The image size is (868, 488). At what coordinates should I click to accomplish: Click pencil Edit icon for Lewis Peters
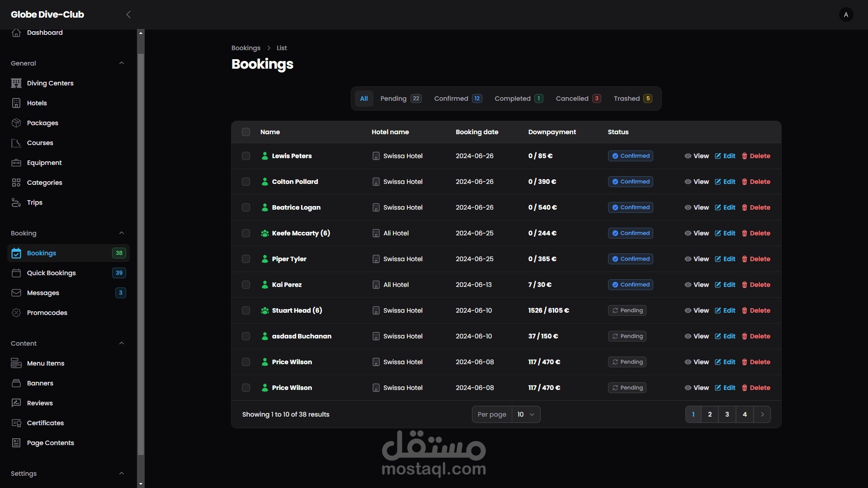pyautogui.click(x=718, y=156)
